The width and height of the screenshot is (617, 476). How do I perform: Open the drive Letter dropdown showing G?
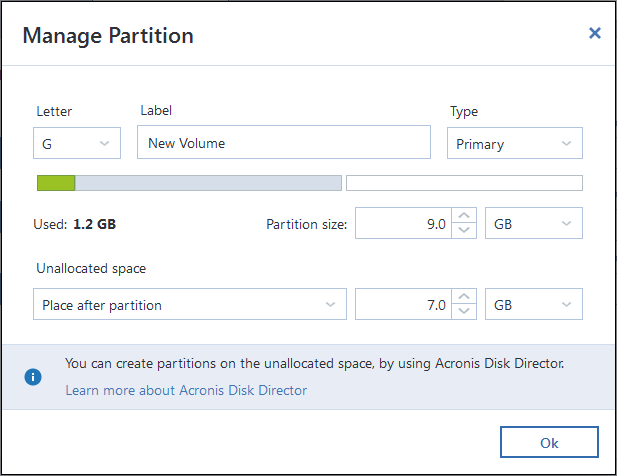click(77, 143)
